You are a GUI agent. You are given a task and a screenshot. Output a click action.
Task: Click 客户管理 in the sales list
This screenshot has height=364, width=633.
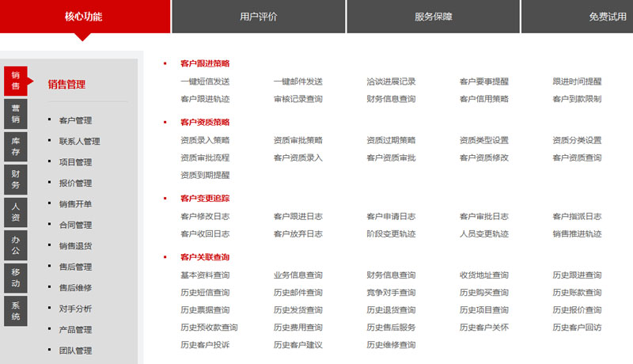(75, 120)
